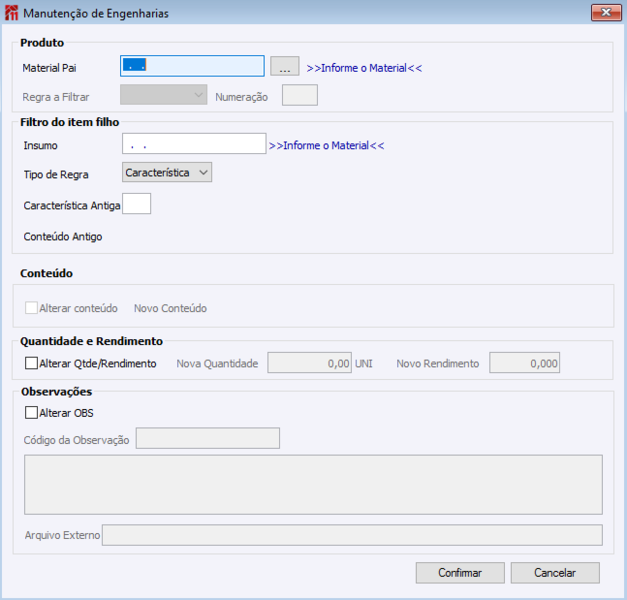Click the 'Conteúdo' section heading

46,273
